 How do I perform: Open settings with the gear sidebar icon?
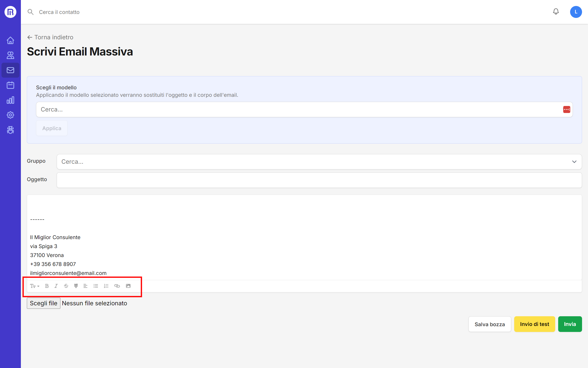coord(10,115)
